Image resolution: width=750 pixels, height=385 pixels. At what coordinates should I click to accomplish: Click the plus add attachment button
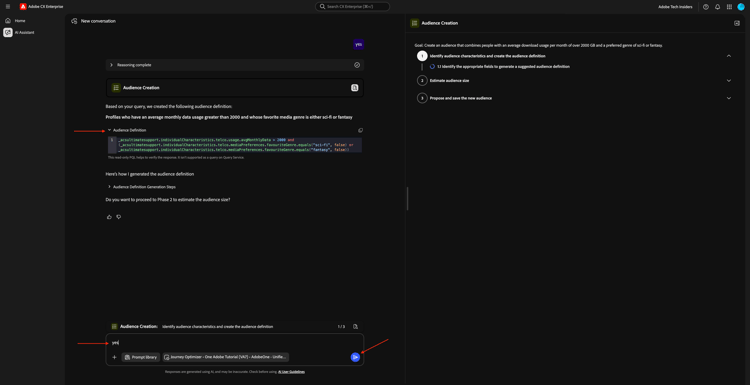(114, 357)
